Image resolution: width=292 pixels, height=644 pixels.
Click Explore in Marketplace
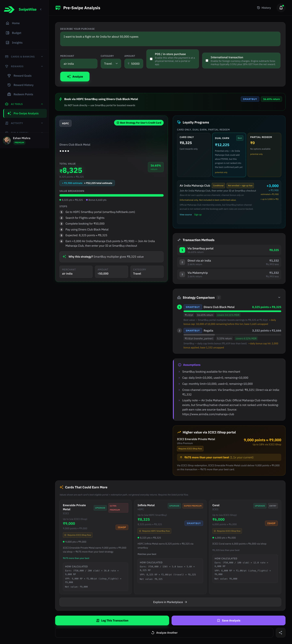170,602
